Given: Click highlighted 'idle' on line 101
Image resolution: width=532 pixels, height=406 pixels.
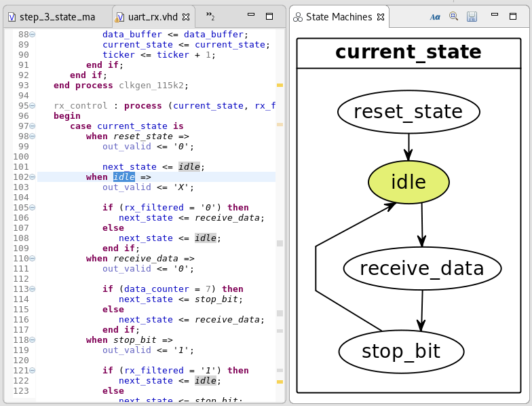Looking at the screenshot, I should [189, 167].
